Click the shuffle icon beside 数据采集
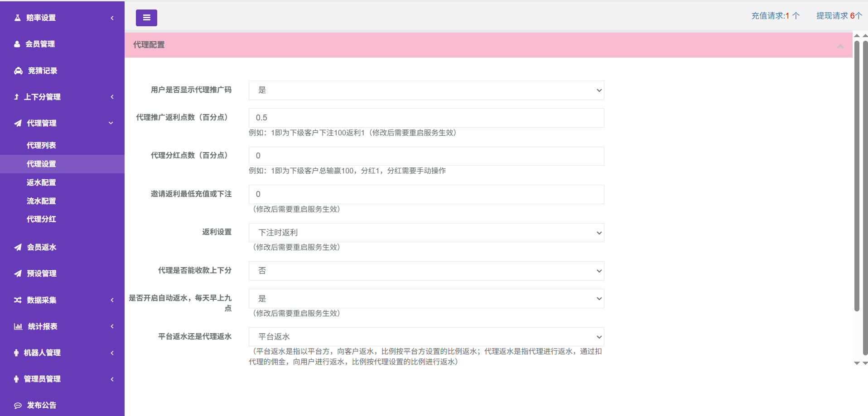The width and height of the screenshot is (868, 416). point(18,300)
